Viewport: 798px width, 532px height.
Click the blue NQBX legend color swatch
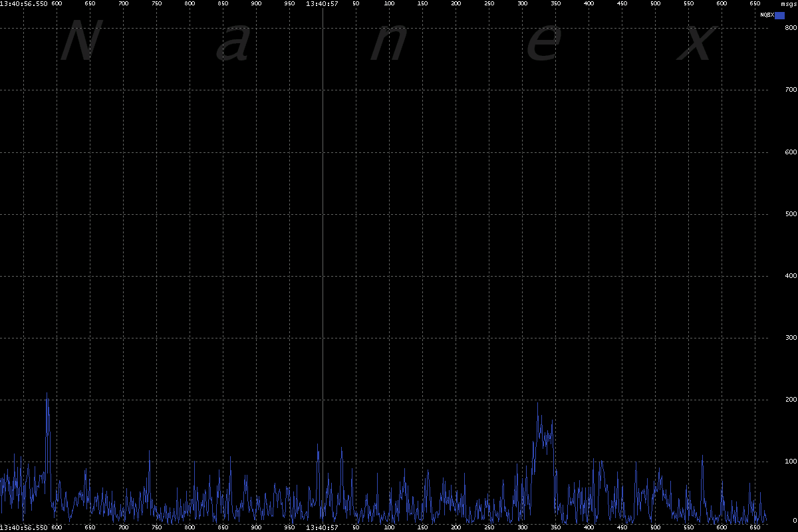coord(780,15)
